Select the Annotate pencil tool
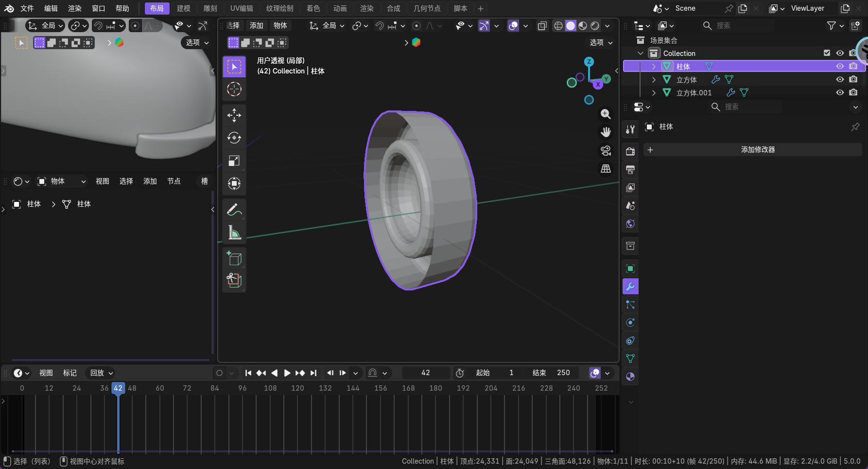The height and width of the screenshot is (469, 868). tap(234, 210)
